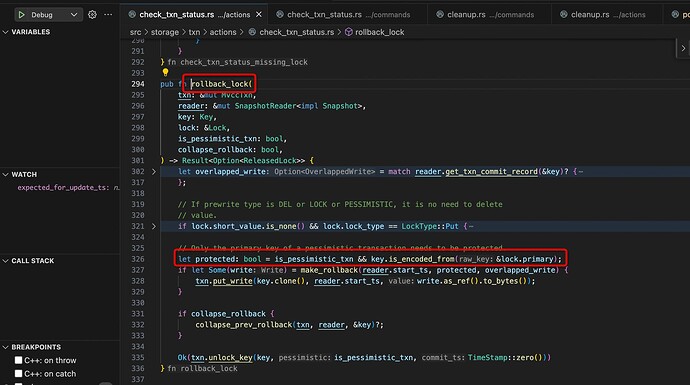Viewport: 690px width, 385px height.
Task: Click the rollback_lock symbol icon in breadcrumb
Action: pos(349,32)
